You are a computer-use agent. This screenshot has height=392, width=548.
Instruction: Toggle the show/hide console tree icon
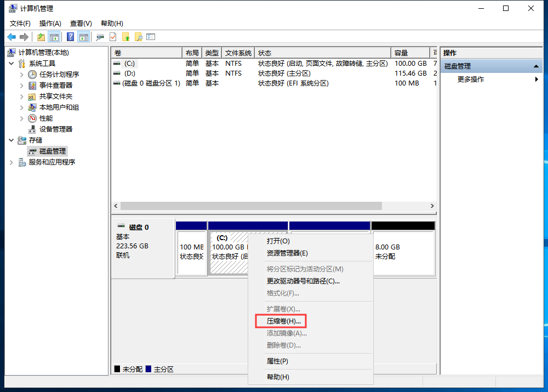tap(54, 37)
